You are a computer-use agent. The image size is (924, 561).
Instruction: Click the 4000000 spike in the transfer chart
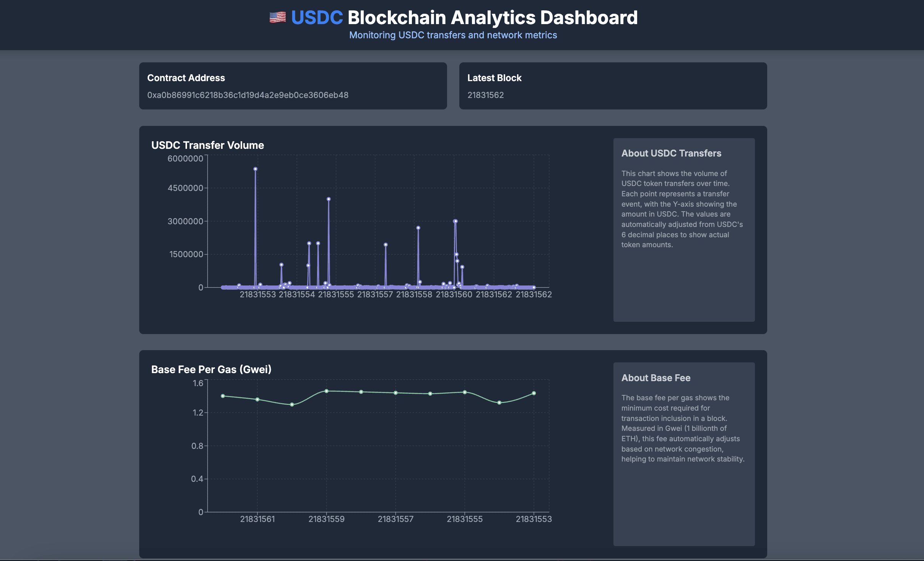(x=329, y=199)
